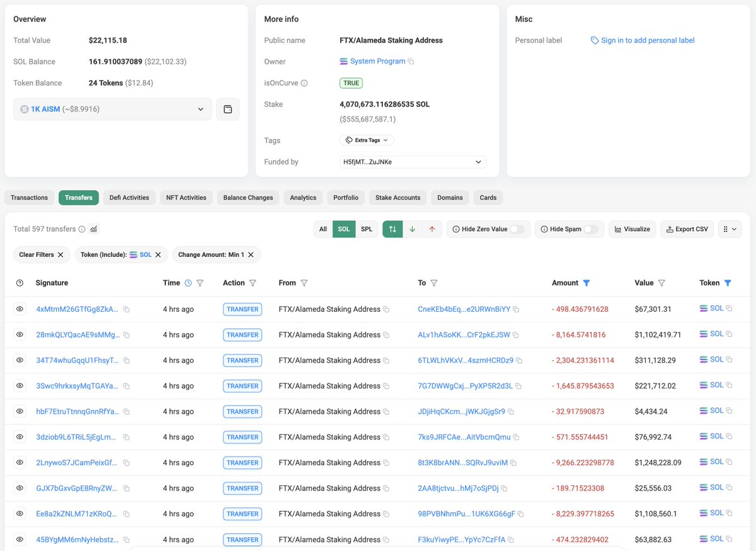Open the Extra Tags dropdown

[x=367, y=140]
